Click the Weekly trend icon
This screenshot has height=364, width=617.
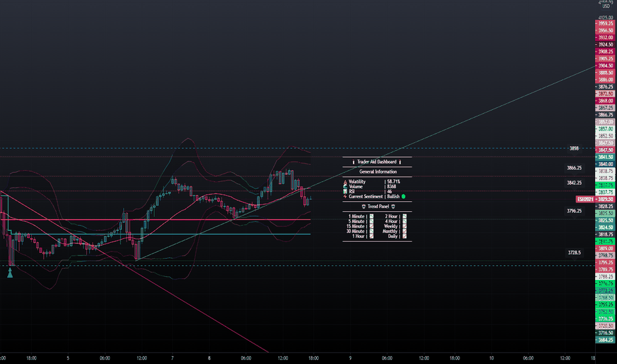(x=404, y=226)
